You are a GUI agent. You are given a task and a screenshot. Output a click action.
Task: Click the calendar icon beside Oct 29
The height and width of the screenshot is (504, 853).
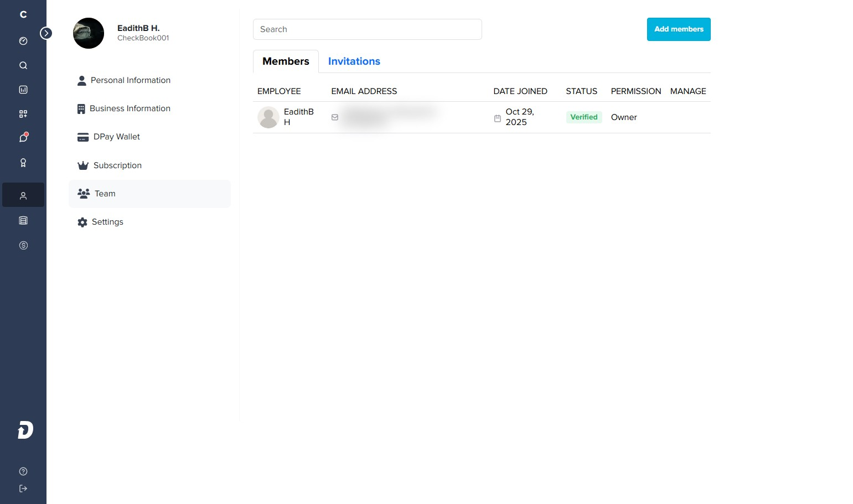pos(498,118)
